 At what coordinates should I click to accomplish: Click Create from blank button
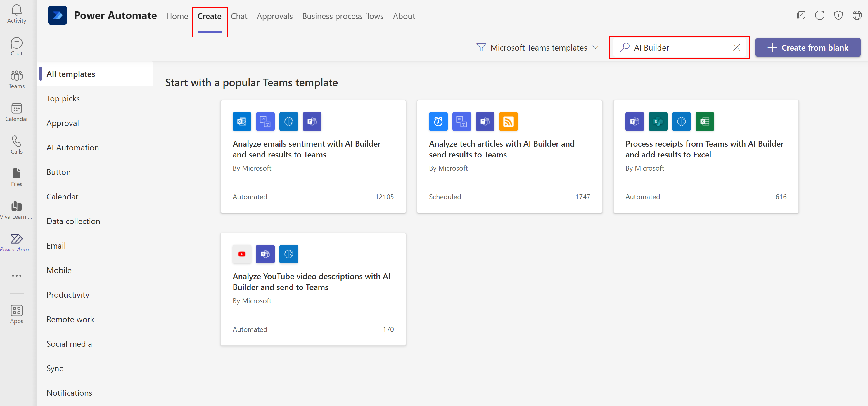(809, 47)
